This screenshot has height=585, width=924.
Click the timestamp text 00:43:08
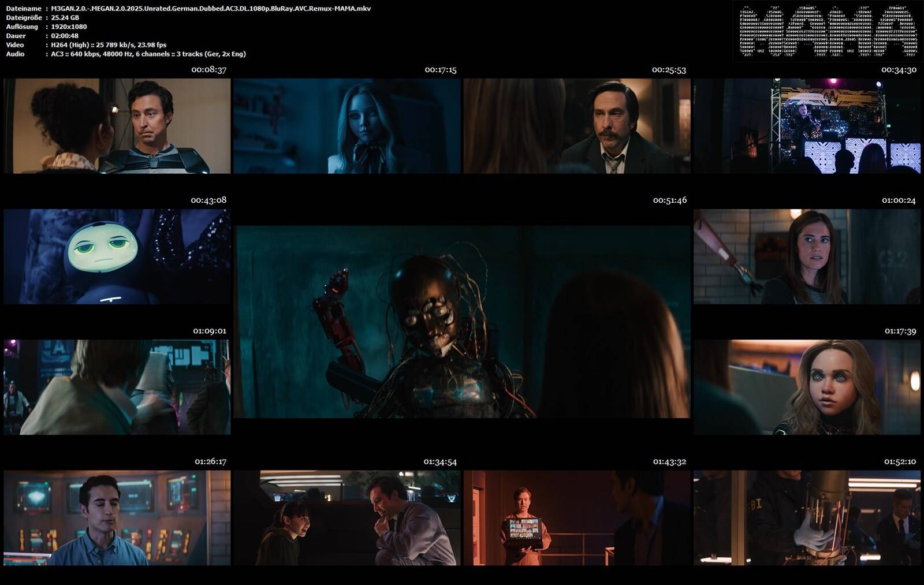click(208, 200)
